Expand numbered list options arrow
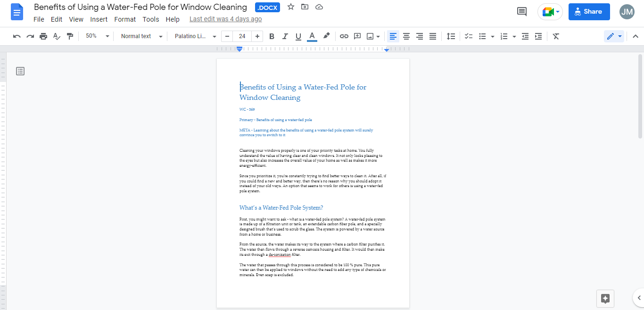 click(514, 36)
